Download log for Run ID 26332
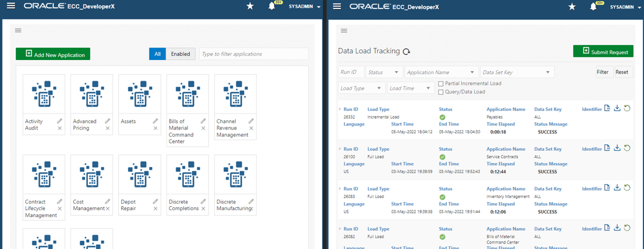This screenshot has height=249, width=644. (617, 108)
